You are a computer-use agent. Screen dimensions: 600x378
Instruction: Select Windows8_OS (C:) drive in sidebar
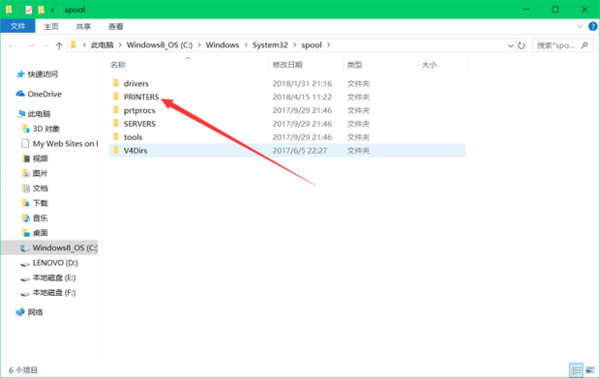(x=50, y=248)
